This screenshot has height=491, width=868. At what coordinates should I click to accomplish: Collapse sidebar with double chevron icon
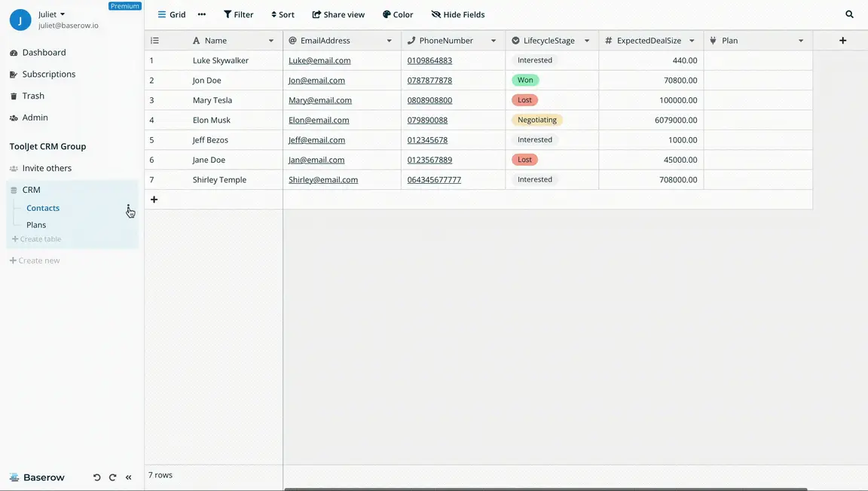point(129,477)
